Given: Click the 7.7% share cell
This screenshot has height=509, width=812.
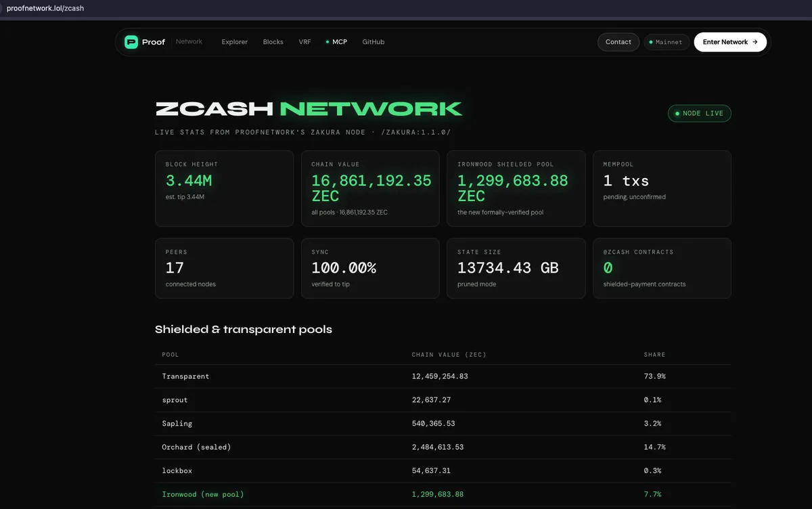Looking at the screenshot, I should [x=652, y=494].
